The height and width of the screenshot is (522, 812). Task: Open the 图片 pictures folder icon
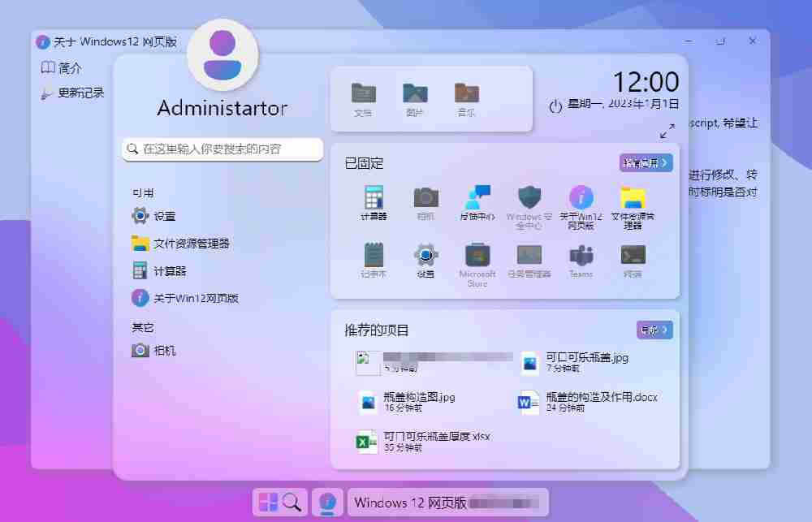[x=413, y=92]
